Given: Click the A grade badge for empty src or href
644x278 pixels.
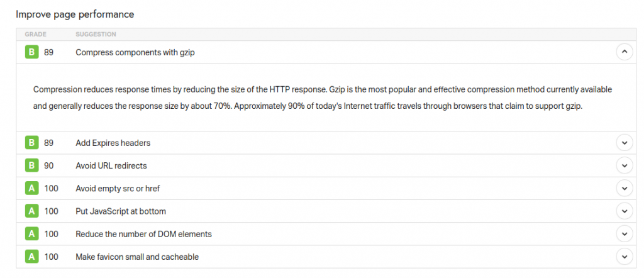Looking at the screenshot, I should (31, 188).
